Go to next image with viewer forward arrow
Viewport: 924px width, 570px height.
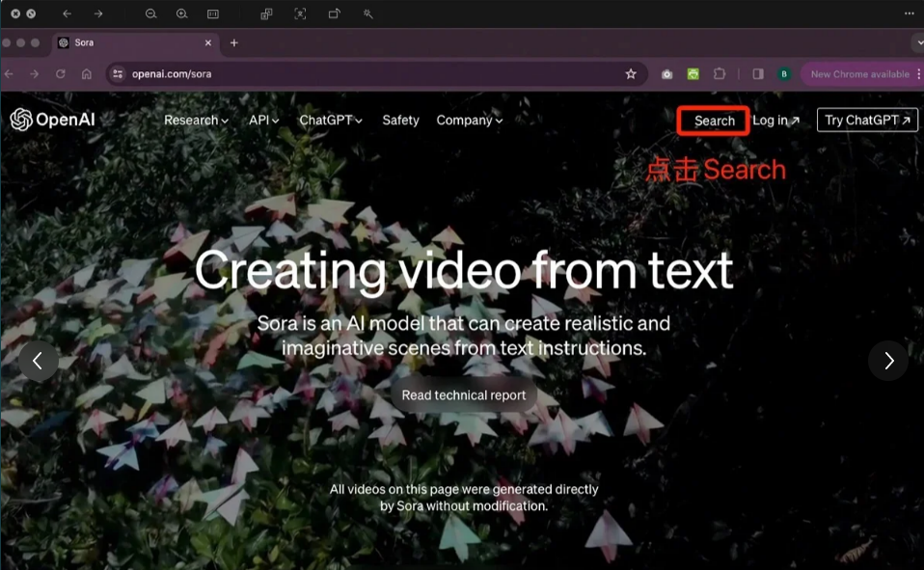pos(98,14)
